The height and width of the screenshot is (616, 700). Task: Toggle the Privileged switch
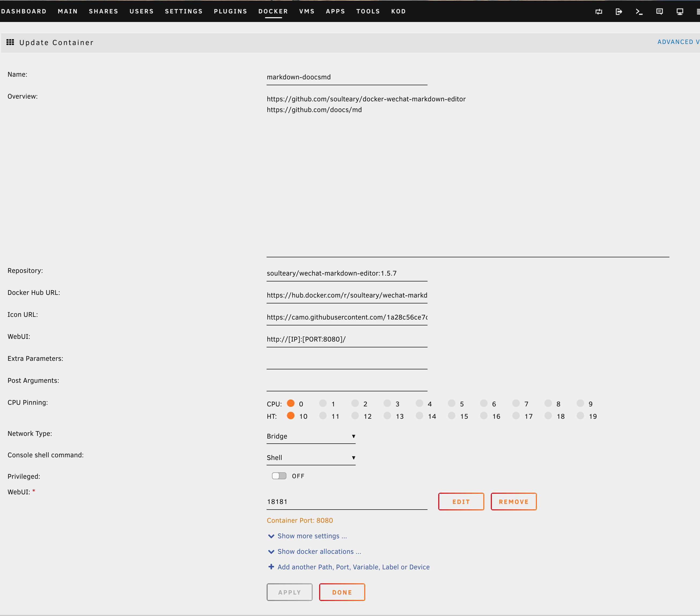click(x=279, y=476)
